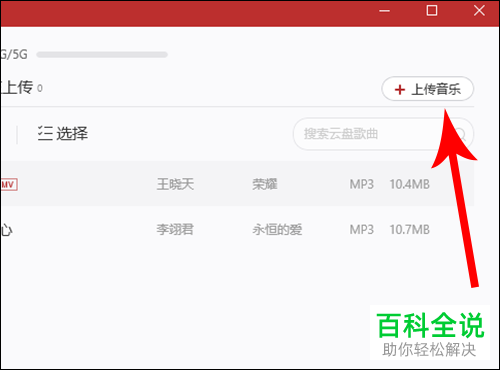Click the 选择 multi-select button
The height and width of the screenshot is (370, 500).
(63, 133)
